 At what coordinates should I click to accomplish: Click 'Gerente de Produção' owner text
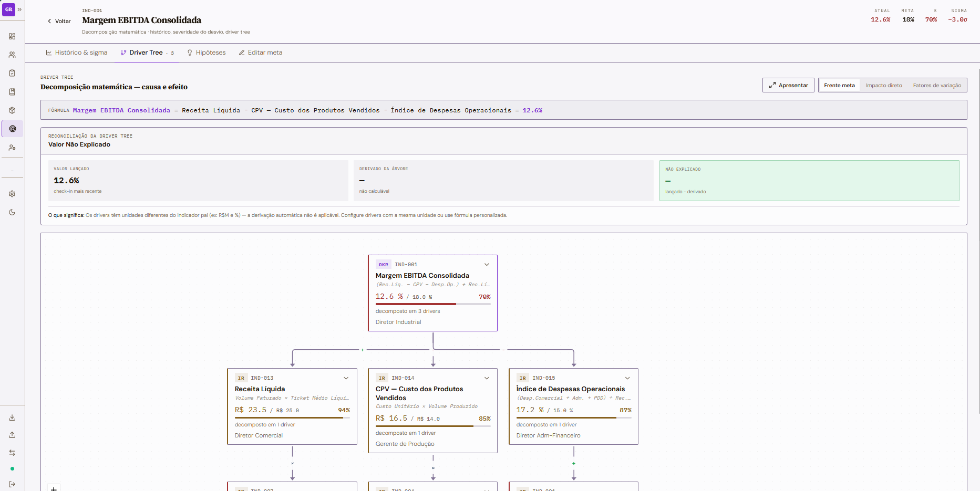coord(405,444)
